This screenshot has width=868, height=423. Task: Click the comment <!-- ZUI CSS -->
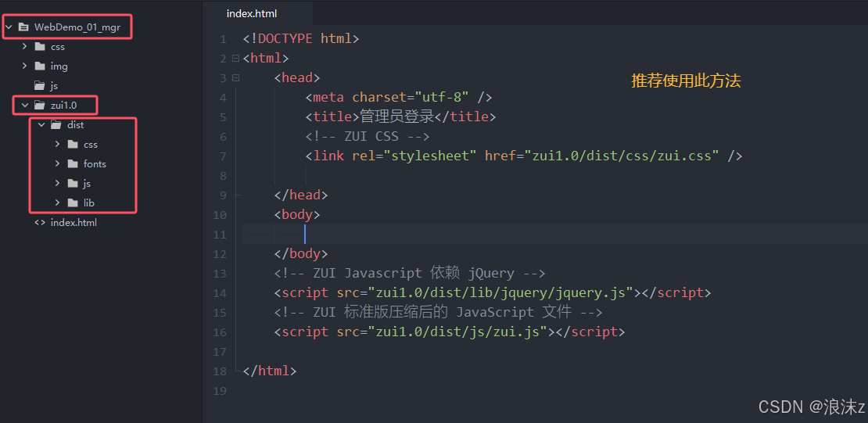pos(368,136)
